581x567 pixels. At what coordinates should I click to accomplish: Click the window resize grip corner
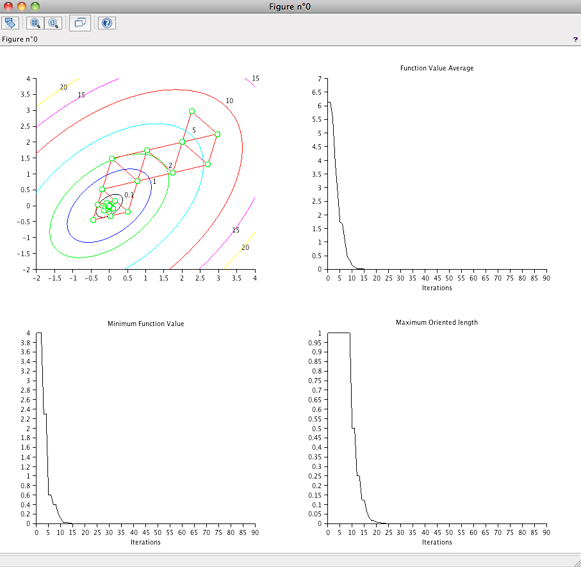click(x=576, y=562)
